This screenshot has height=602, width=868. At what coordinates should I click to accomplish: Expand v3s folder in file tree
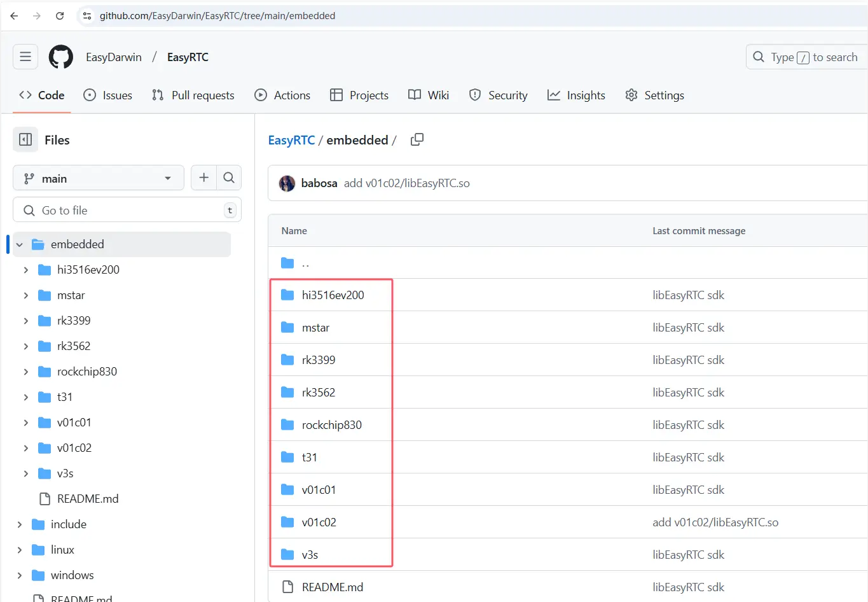[x=25, y=473]
